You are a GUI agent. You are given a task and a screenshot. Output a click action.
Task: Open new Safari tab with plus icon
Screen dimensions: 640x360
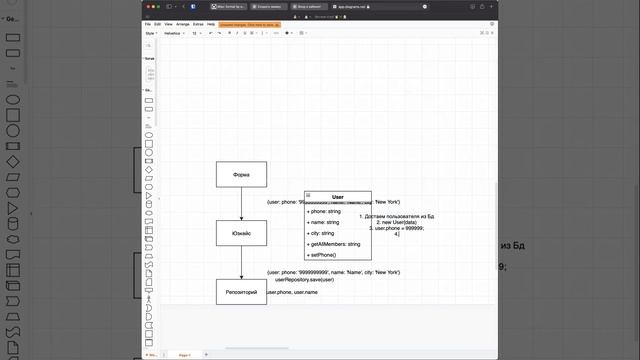tap(491, 7)
